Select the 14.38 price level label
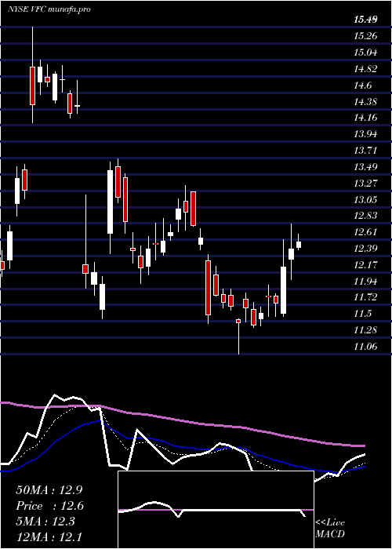This screenshot has height=549, width=392. [x=365, y=101]
